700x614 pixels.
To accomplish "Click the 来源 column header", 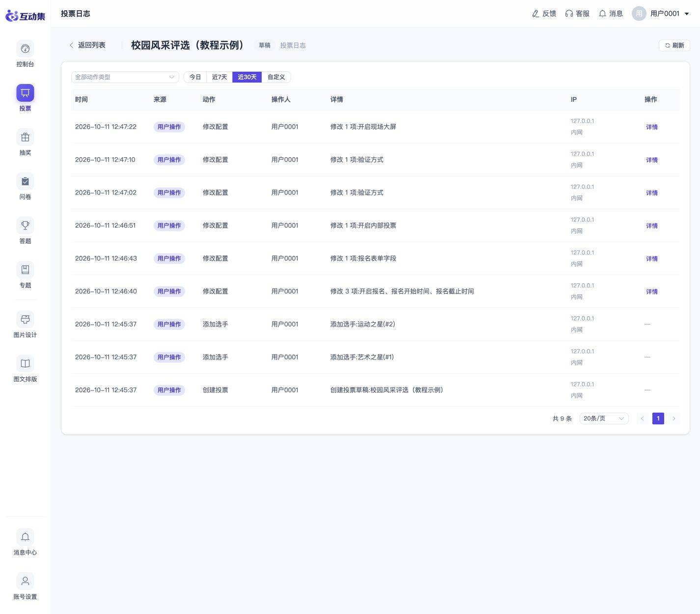I will [x=160, y=99].
